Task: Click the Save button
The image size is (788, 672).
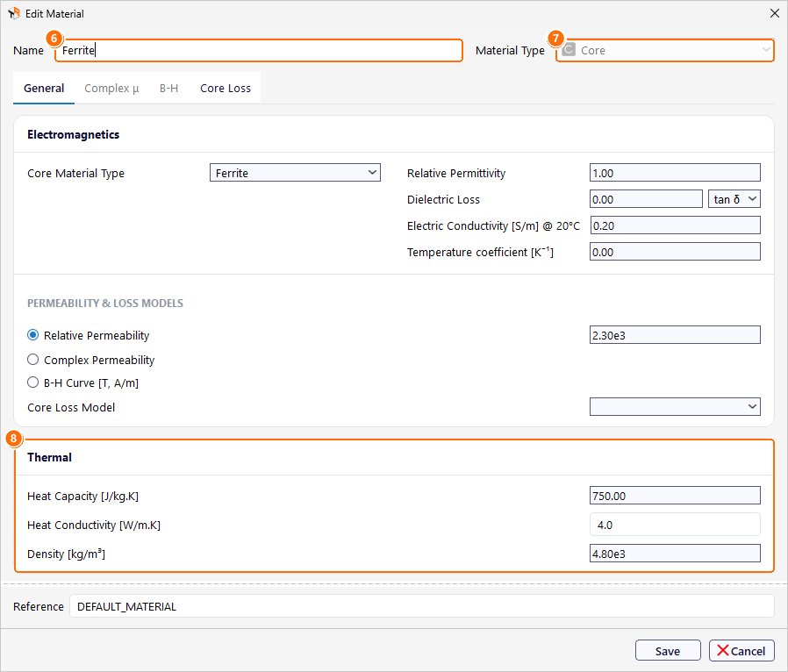Action: 668,651
